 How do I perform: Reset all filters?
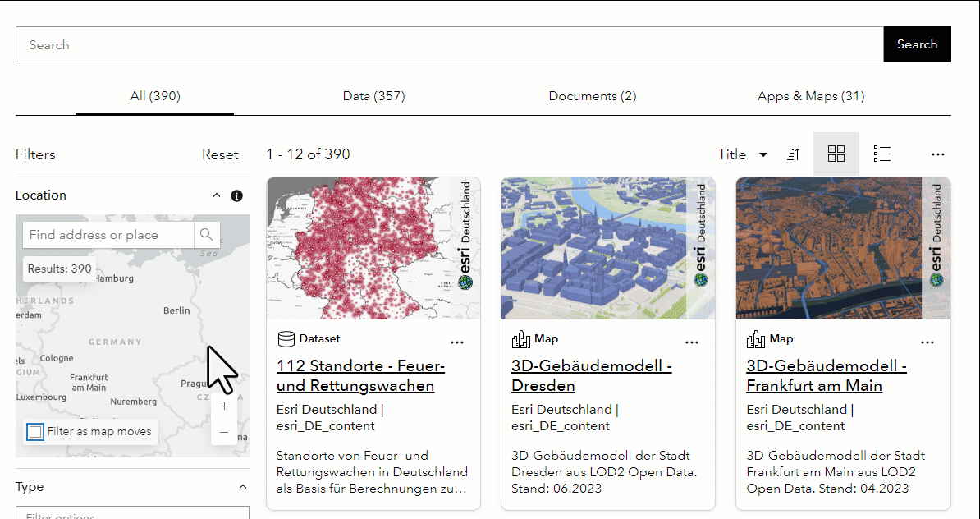[220, 154]
